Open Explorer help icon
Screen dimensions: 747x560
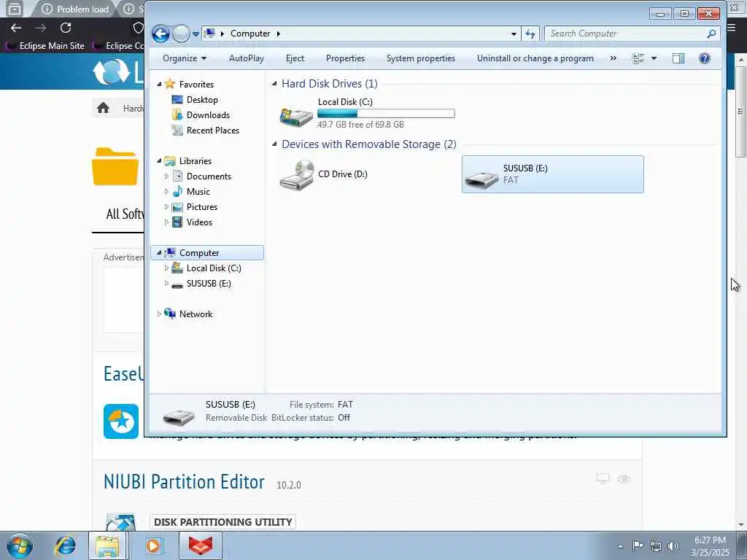tap(704, 58)
